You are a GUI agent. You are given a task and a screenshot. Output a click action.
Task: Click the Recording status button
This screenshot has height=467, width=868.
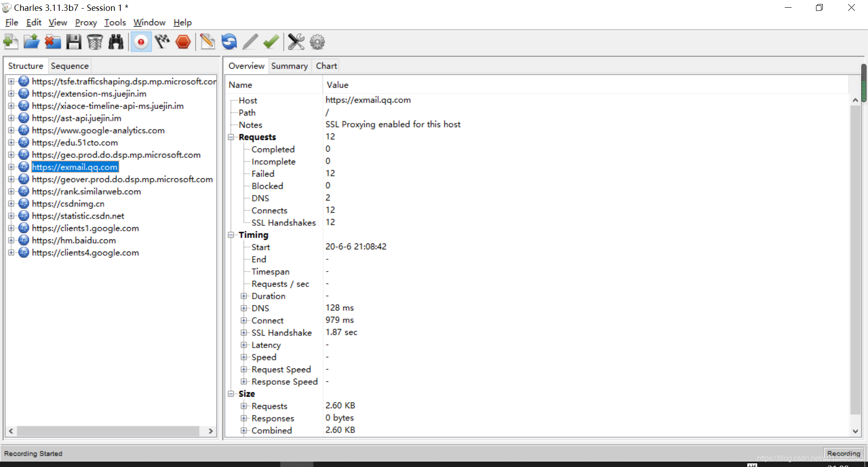[x=843, y=453]
